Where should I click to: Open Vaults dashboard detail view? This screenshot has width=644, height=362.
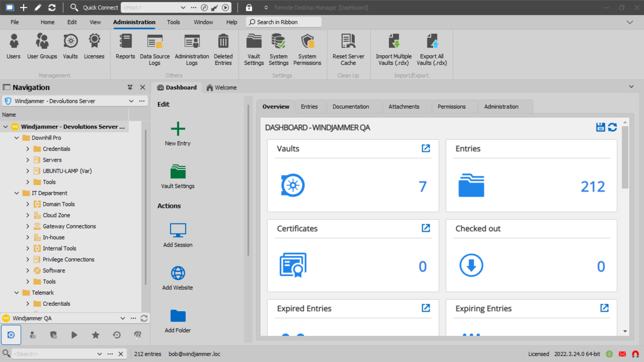click(426, 148)
